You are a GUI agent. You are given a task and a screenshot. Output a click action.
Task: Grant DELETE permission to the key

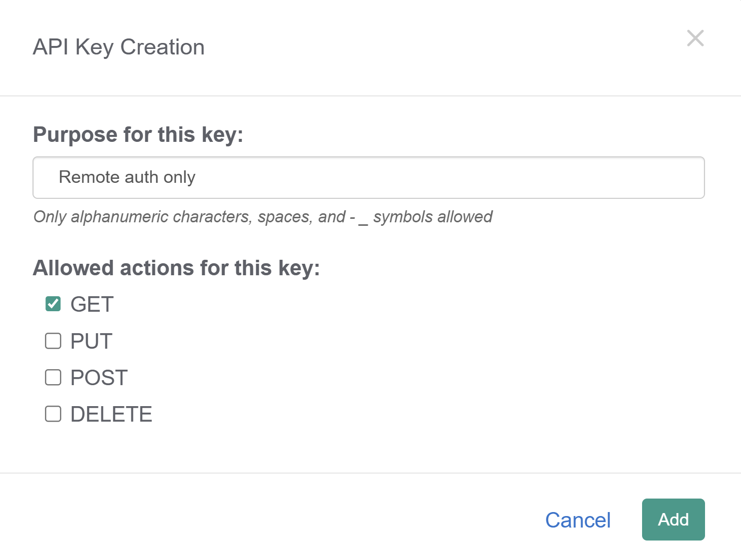(52, 414)
